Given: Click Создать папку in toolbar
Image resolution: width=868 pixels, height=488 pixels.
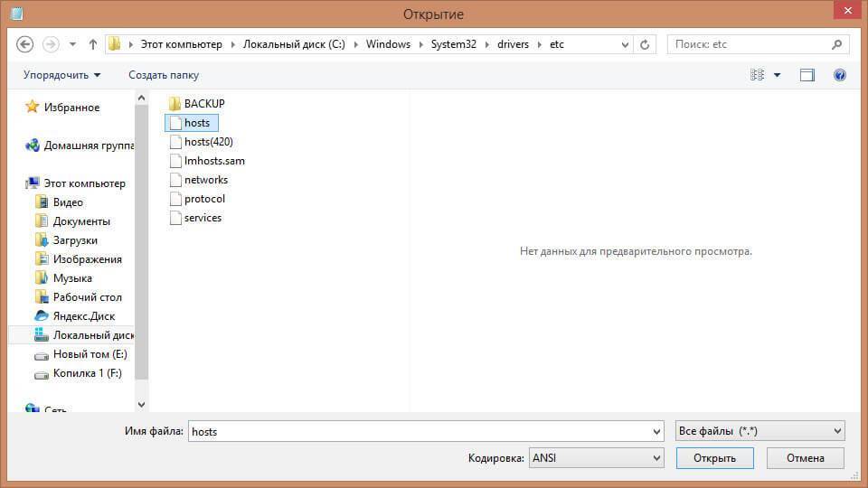Looking at the screenshot, I should point(164,75).
